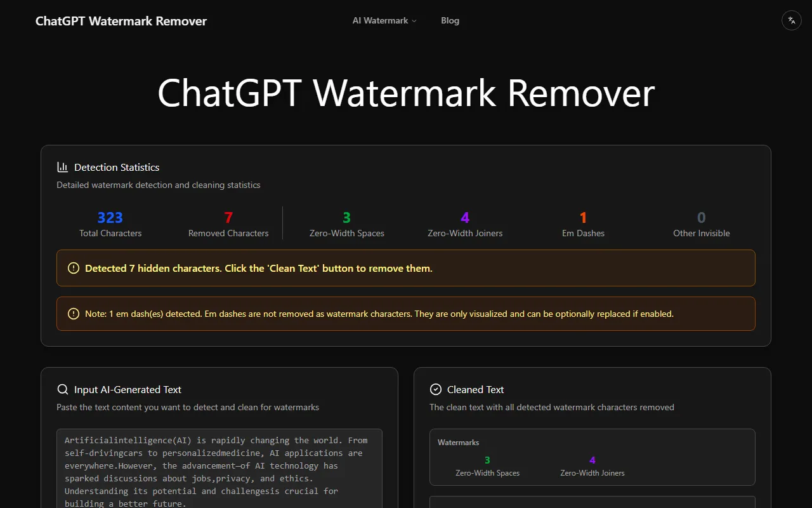Viewport: 812px width, 508px height.
Task: Open the Blog navigation link
Action: pyautogui.click(x=450, y=20)
